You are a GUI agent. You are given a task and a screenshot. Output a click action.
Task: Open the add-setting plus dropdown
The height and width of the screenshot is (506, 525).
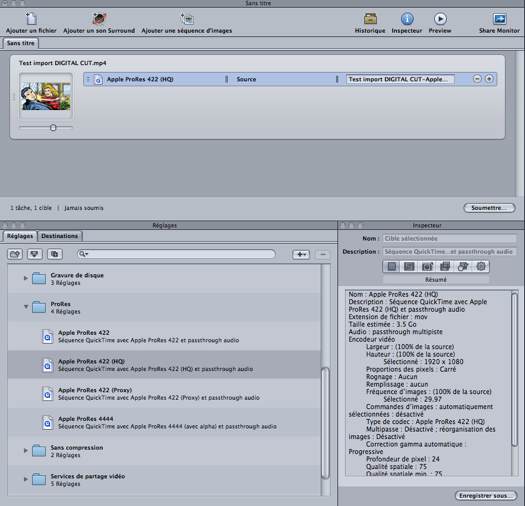pyautogui.click(x=301, y=255)
